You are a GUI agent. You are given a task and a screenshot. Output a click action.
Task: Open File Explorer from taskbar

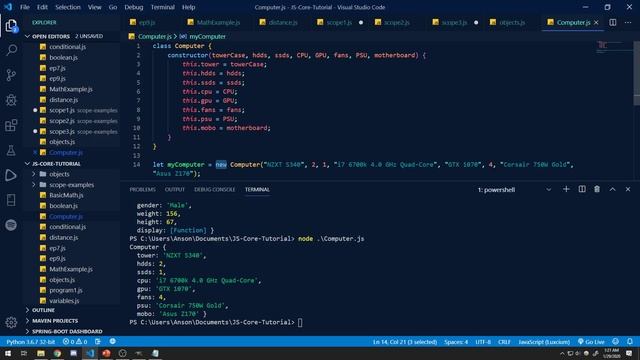click(x=41, y=353)
